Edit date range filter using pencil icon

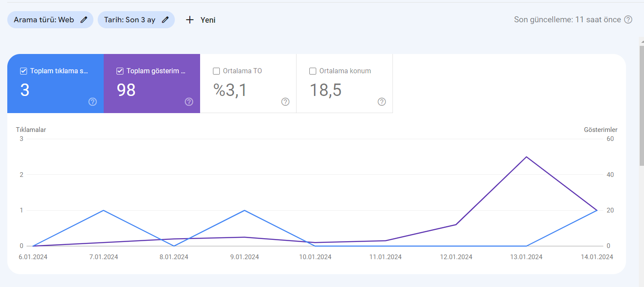tap(165, 20)
